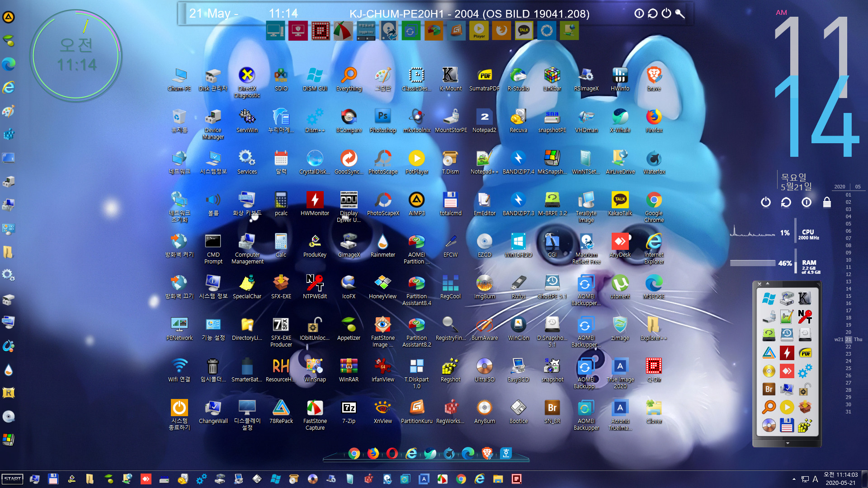
Task: Launch AIMP3 from the desktop
Action: (x=416, y=204)
